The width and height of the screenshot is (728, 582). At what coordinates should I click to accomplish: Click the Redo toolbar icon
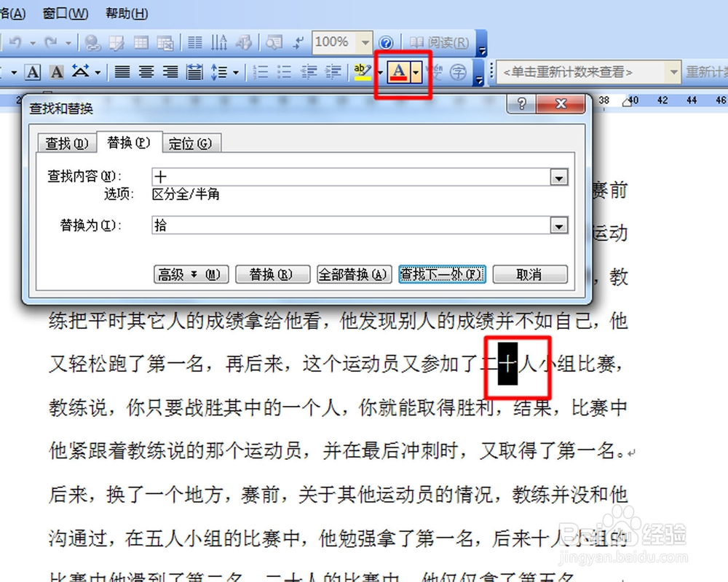pos(51,43)
